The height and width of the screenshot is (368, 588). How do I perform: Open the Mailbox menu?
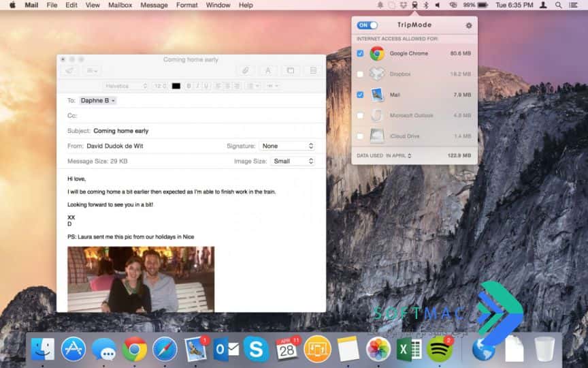coord(120,5)
